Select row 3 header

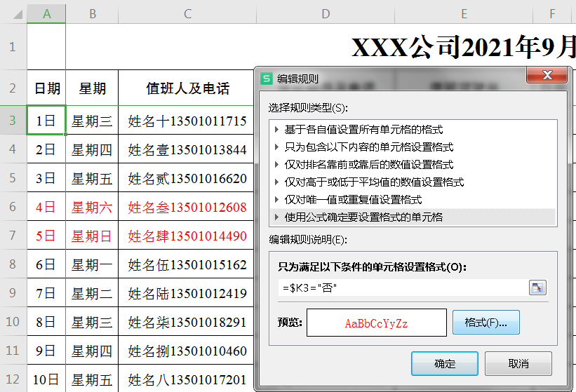coord(13,120)
